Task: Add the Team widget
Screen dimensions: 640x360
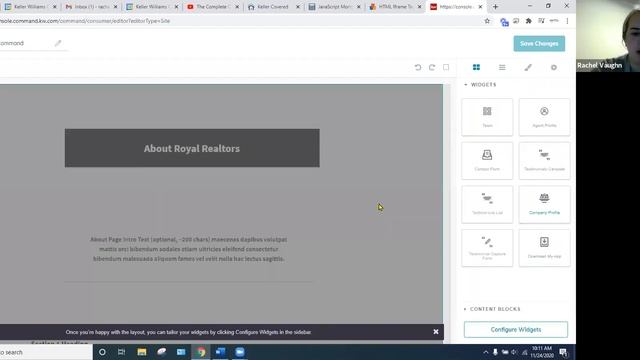Action: 487,117
